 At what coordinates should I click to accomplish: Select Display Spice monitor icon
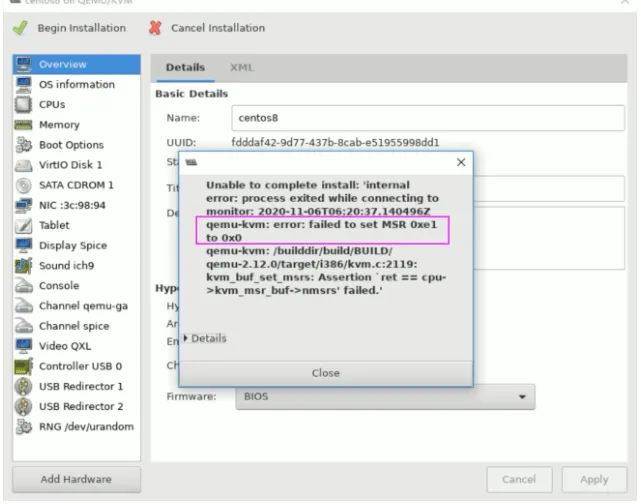23,245
